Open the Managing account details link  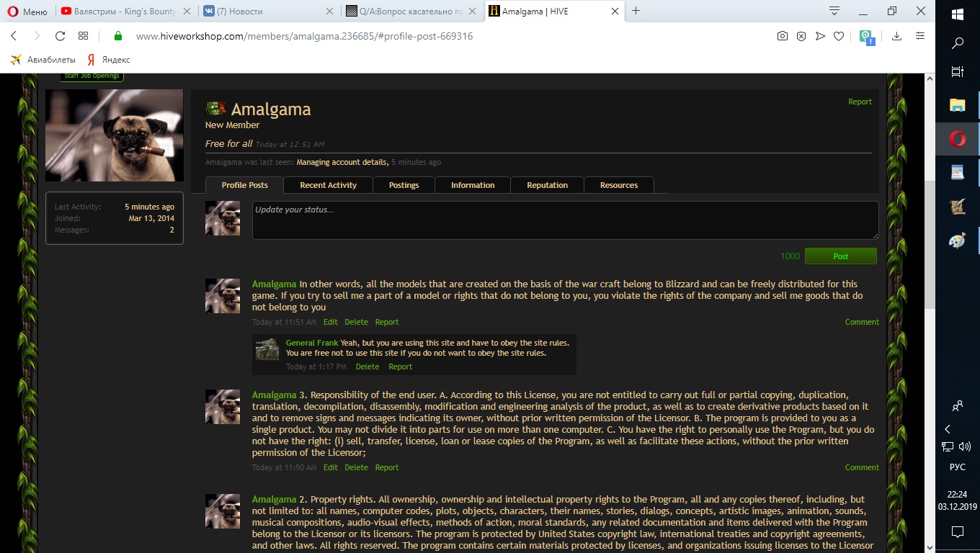click(342, 162)
